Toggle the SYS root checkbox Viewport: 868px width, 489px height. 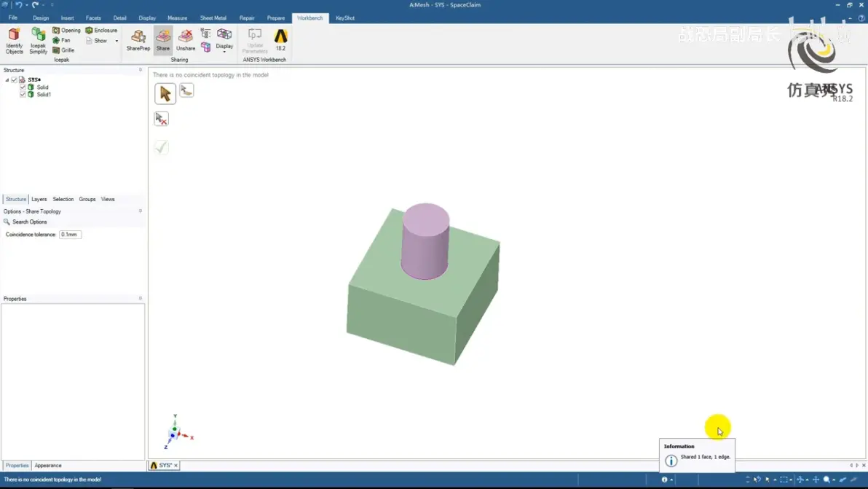tap(15, 79)
